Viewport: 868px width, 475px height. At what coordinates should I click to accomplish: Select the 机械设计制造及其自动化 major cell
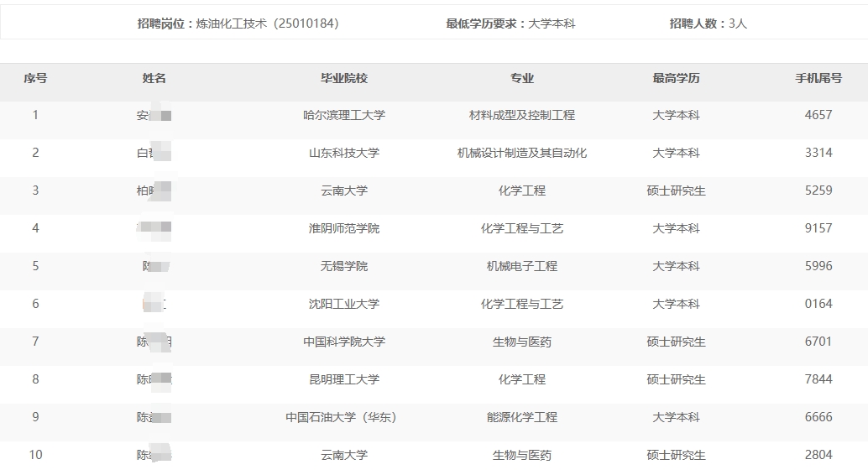point(522,153)
